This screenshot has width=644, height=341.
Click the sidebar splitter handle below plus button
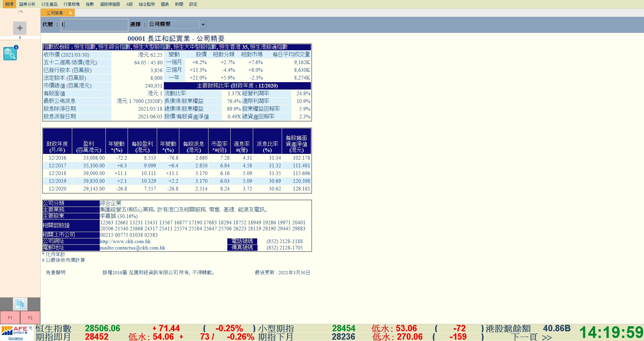20,38
